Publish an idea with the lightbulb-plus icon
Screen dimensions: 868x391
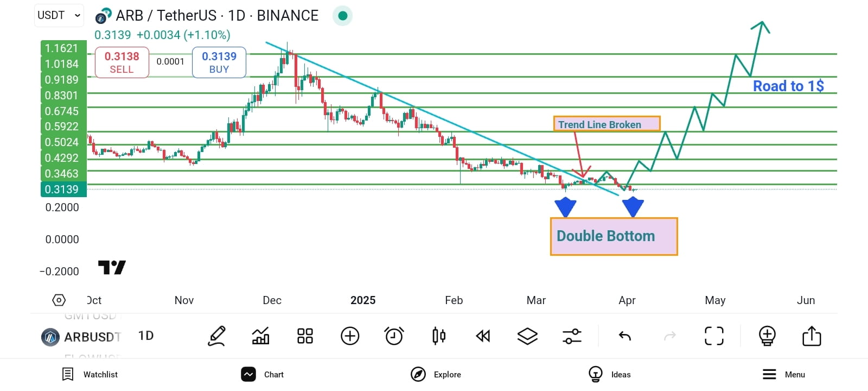[x=767, y=336]
